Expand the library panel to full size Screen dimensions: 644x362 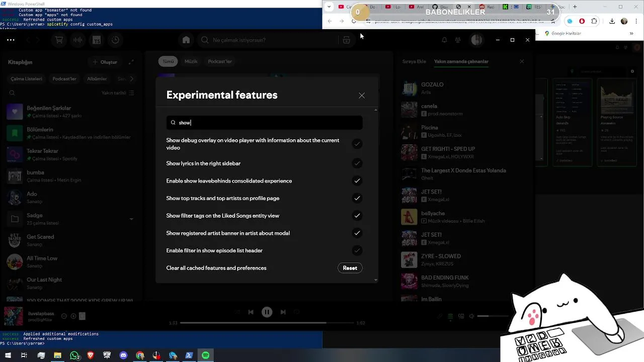click(x=131, y=62)
